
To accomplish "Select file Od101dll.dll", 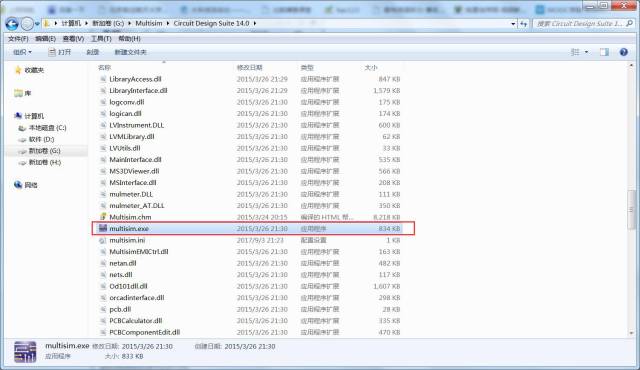I will pos(128,286).
